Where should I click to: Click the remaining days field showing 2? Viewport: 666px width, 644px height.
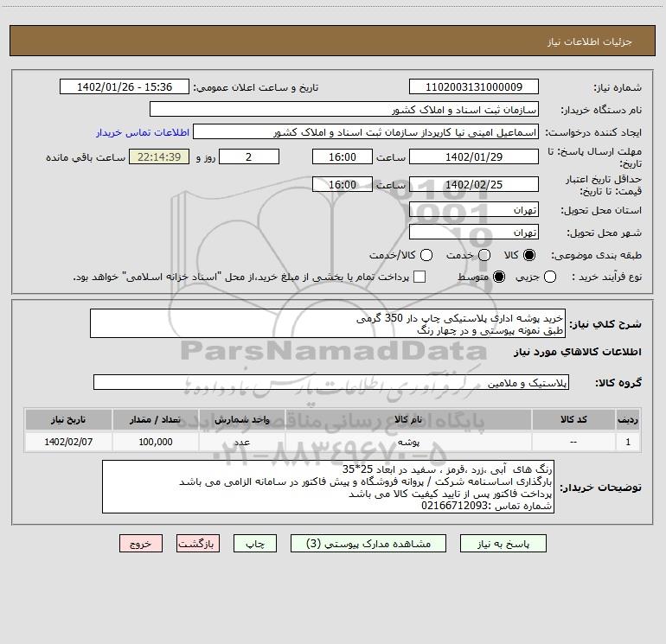tap(249, 156)
